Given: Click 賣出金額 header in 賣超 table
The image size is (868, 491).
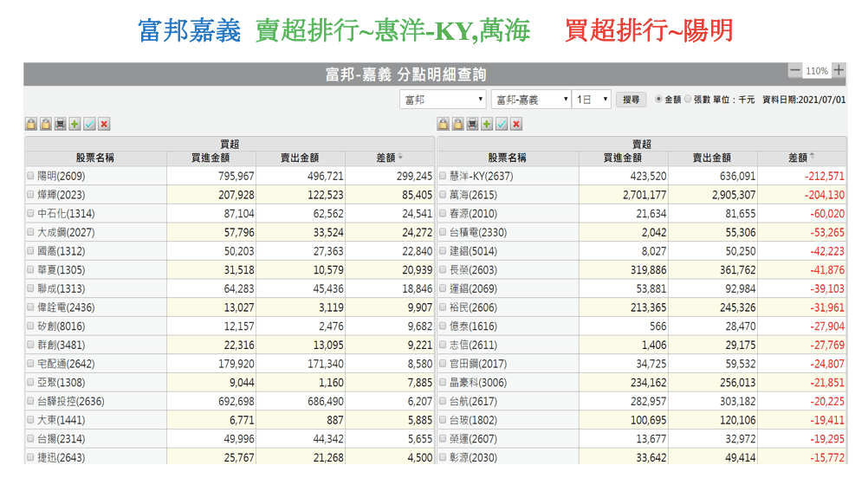Looking at the screenshot, I should 711,158.
